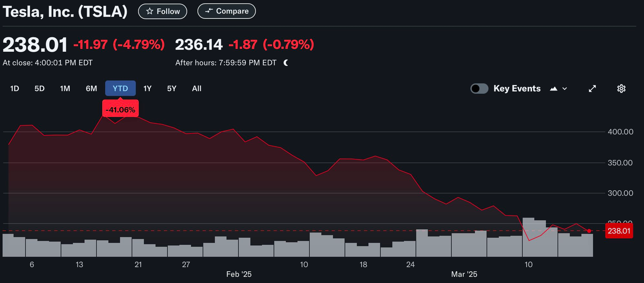Click the 300.00 y-axis label
Screen dimensions: 644x283
(x=621, y=193)
